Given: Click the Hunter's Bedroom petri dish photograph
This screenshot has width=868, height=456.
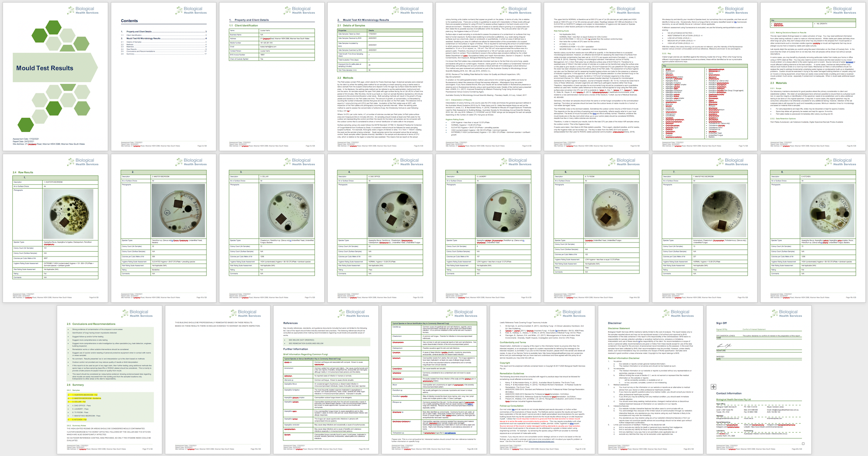Looking at the screenshot, I should tap(68, 213).
